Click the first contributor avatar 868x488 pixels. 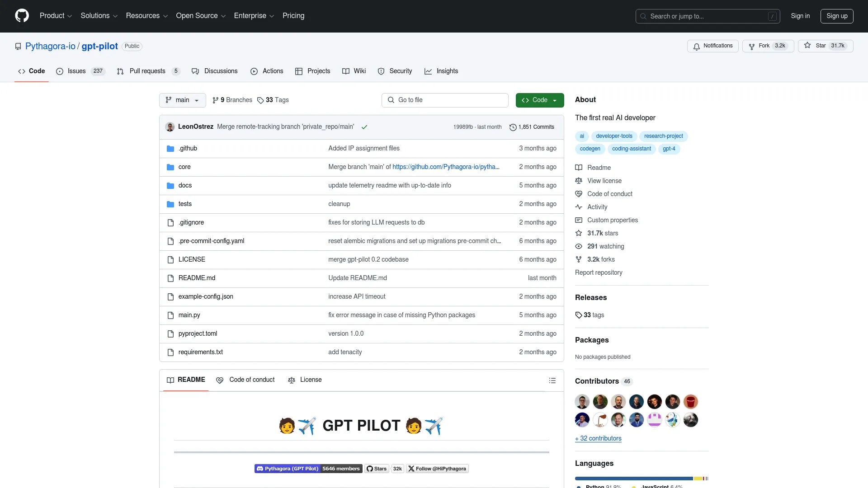pyautogui.click(x=582, y=402)
